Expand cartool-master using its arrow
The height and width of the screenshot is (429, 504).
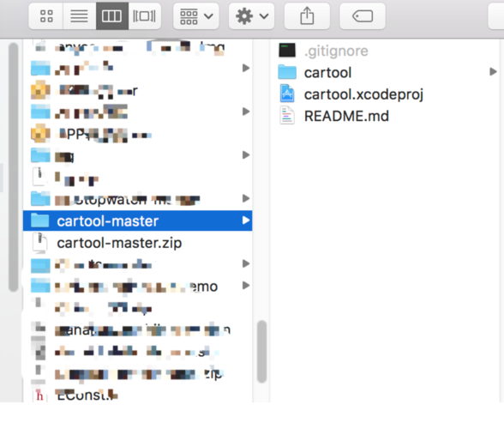pyautogui.click(x=245, y=221)
